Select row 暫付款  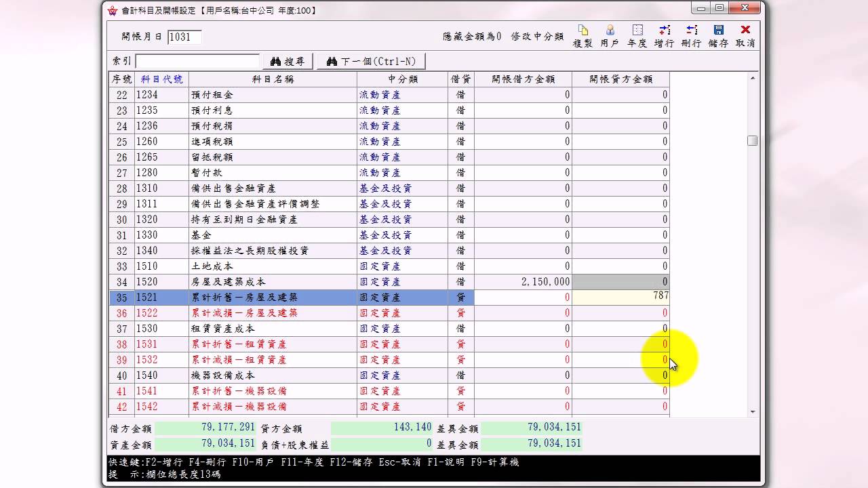pyautogui.click(x=389, y=173)
